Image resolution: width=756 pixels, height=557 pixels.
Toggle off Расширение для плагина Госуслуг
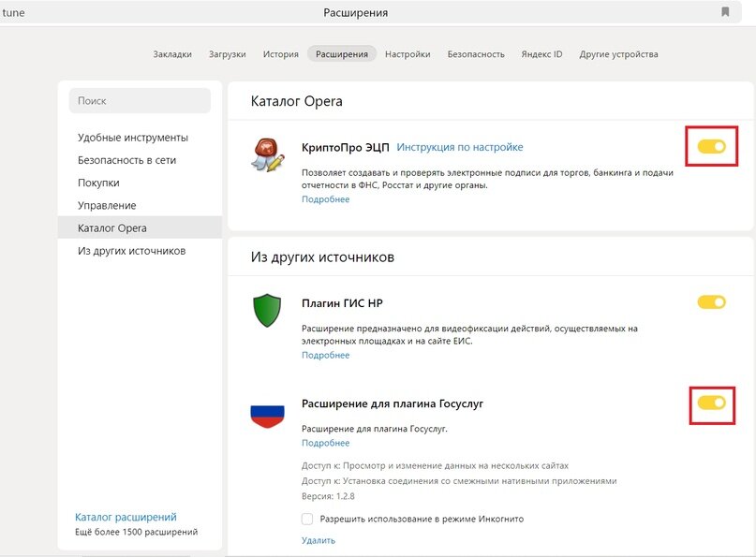711,403
